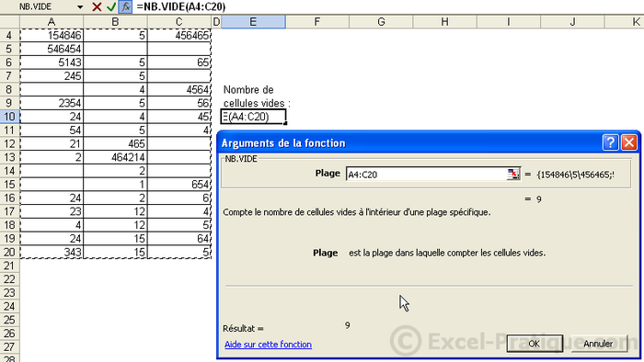Viewport: 644px width, 362px height.
Task: Select column J header
Action: click(572, 22)
